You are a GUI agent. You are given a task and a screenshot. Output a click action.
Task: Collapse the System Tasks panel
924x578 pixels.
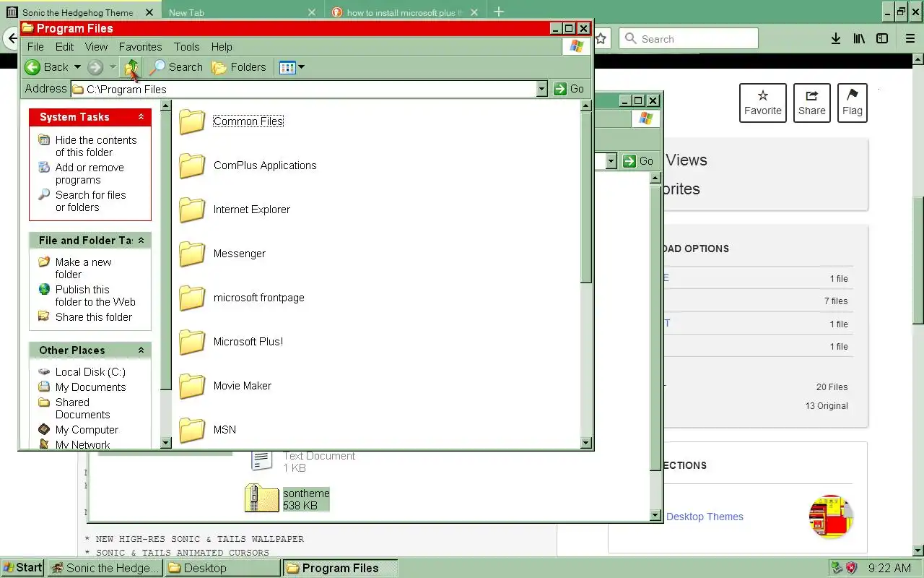(x=141, y=117)
